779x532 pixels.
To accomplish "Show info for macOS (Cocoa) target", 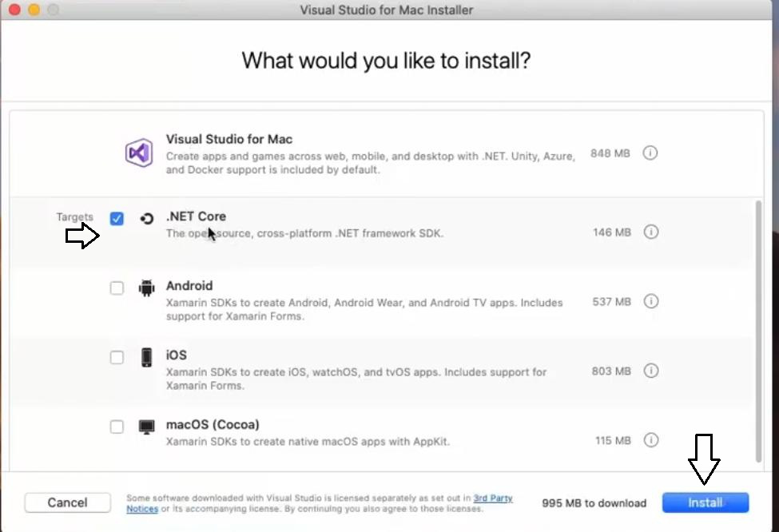I will coord(650,440).
